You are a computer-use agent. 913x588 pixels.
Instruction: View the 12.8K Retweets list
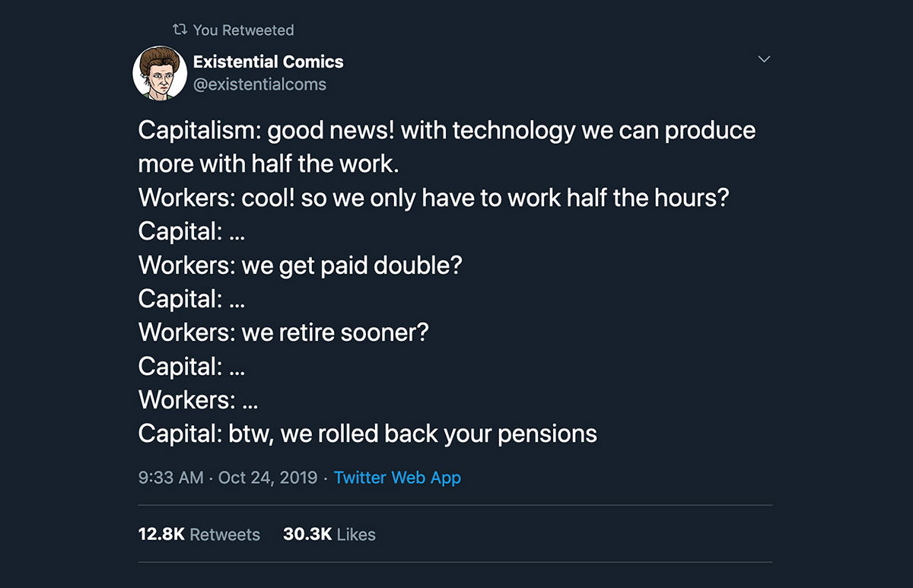click(x=199, y=535)
